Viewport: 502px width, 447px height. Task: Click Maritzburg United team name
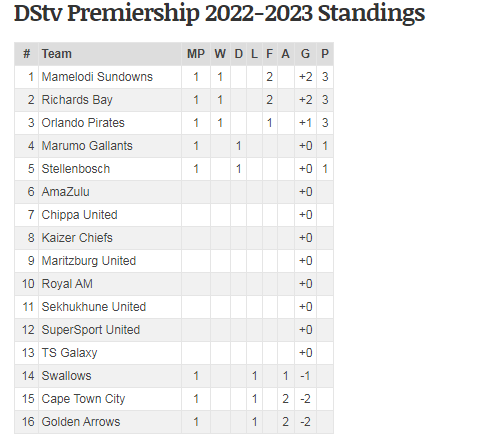point(89,261)
